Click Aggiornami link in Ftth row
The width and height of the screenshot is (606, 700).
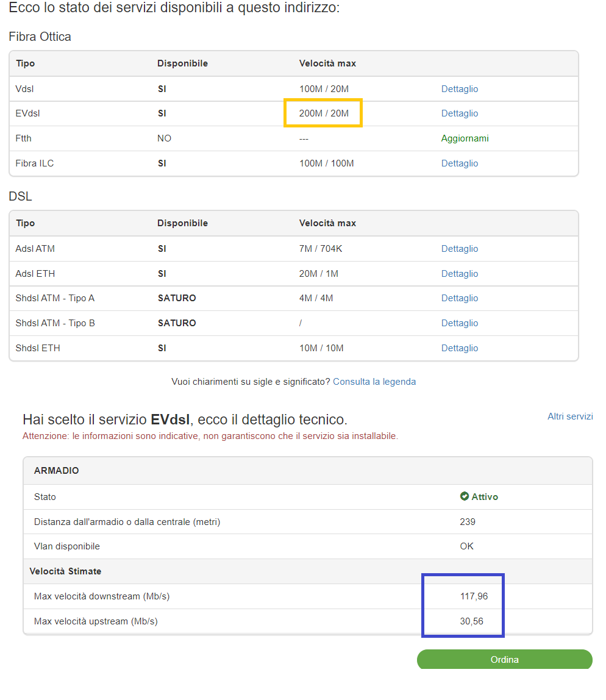coord(465,138)
